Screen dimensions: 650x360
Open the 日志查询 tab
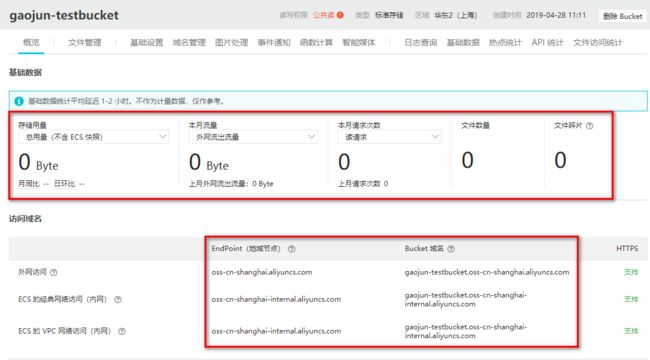[x=421, y=42]
